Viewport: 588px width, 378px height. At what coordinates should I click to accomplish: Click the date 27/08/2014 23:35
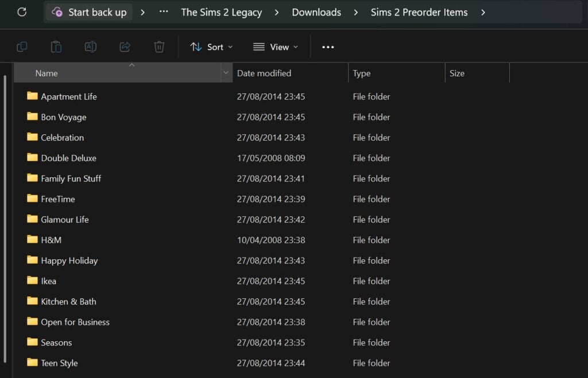[271, 342]
